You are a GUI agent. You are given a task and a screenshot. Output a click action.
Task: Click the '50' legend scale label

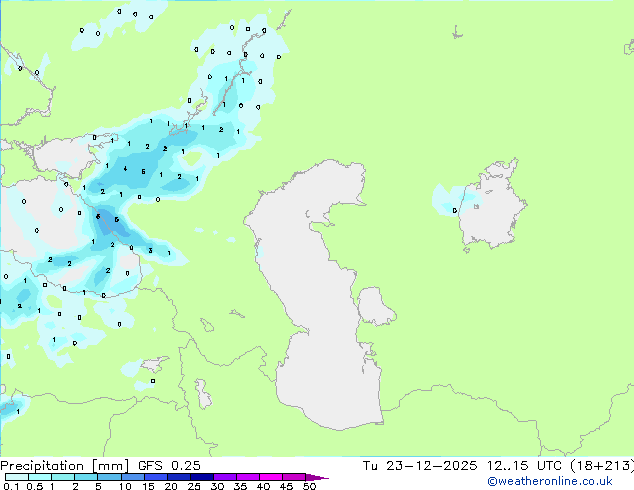[x=309, y=486]
